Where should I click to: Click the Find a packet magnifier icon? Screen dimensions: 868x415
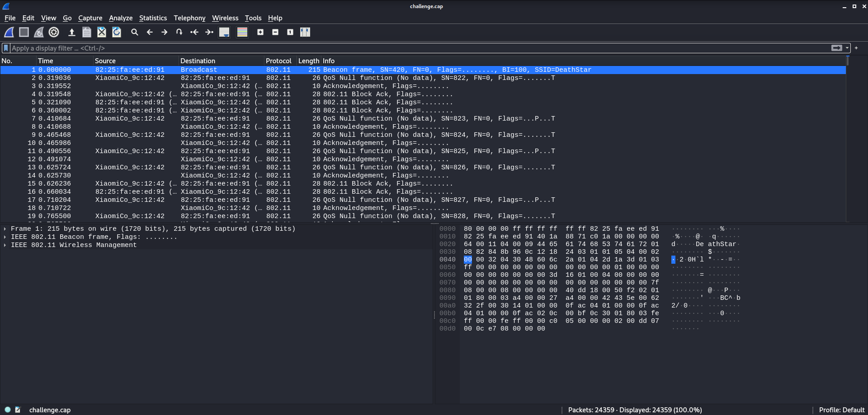(x=135, y=32)
